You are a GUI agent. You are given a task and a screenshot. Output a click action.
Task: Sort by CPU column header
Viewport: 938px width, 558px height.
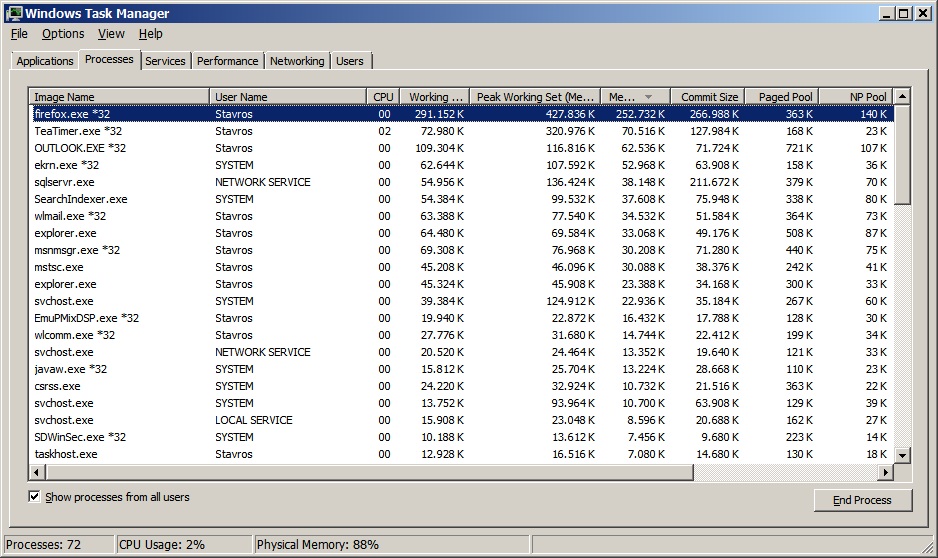click(x=383, y=96)
